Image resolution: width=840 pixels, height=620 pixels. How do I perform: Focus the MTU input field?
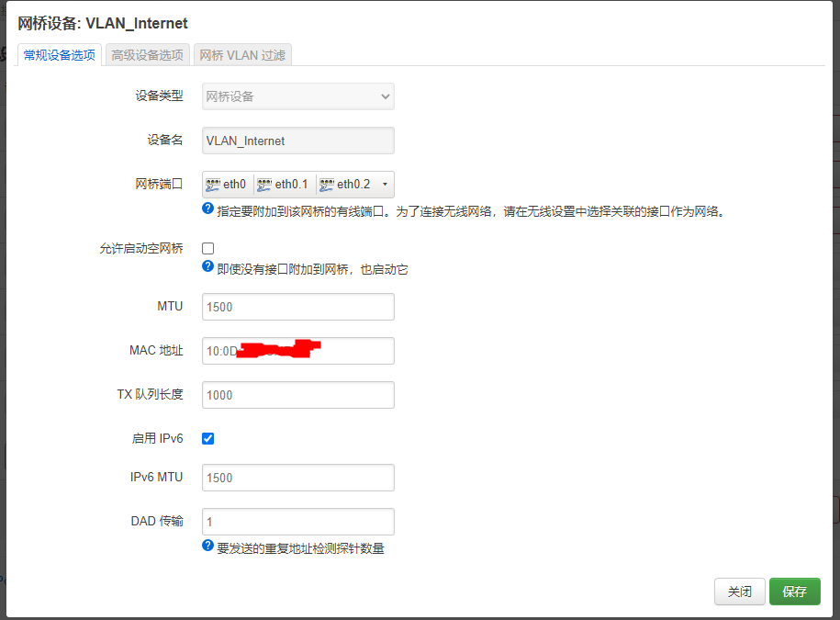[x=297, y=307]
